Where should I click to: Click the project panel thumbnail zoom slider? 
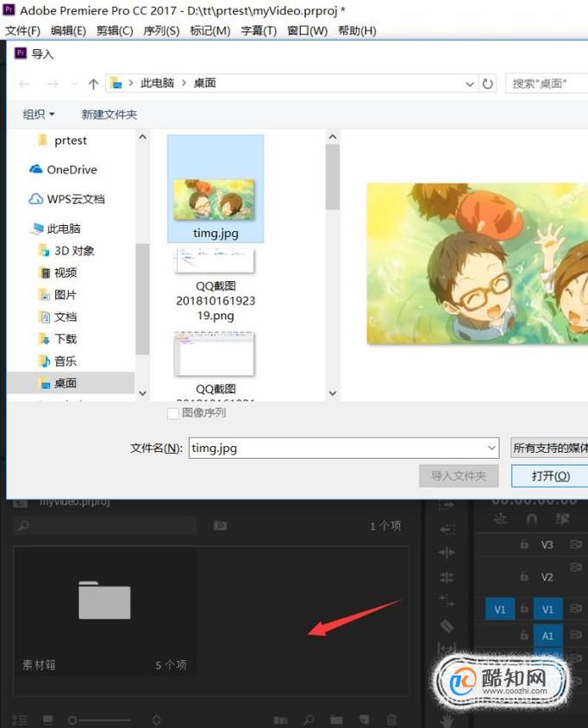click(x=99, y=720)
